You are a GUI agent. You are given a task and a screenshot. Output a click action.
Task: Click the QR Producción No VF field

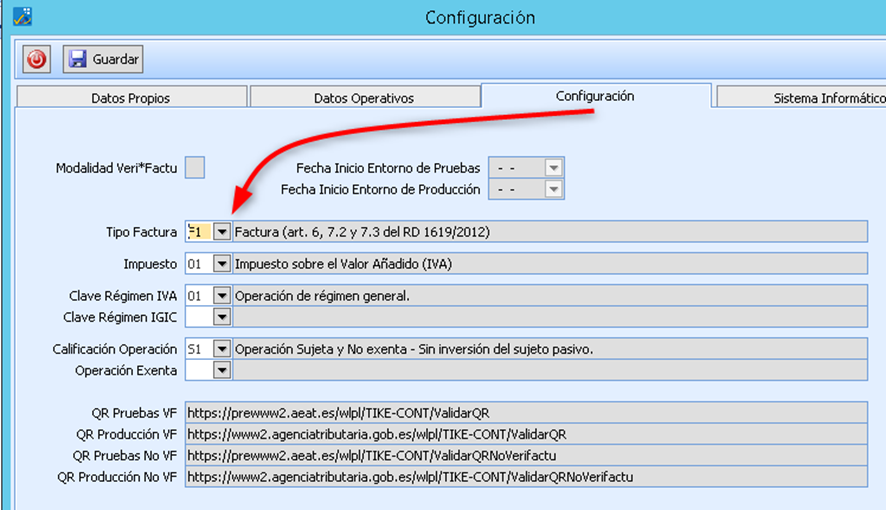[525, 477]
